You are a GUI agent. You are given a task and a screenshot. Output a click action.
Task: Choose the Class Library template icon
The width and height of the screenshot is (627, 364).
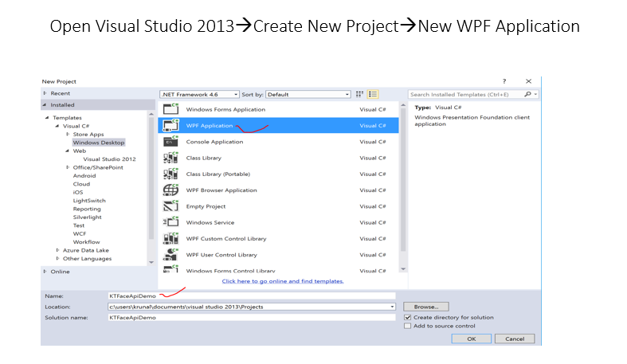pos(170,158)
